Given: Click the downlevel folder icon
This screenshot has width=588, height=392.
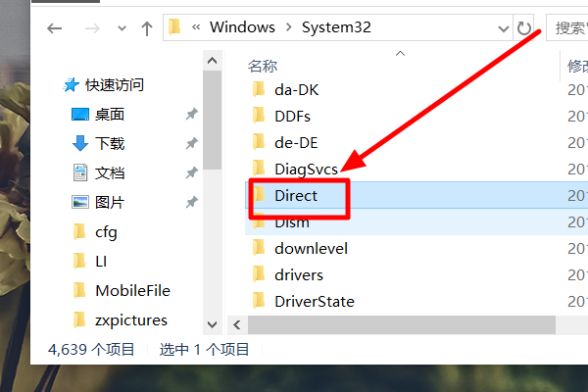Looking at the screenshot, I should (x=259, y=248).
